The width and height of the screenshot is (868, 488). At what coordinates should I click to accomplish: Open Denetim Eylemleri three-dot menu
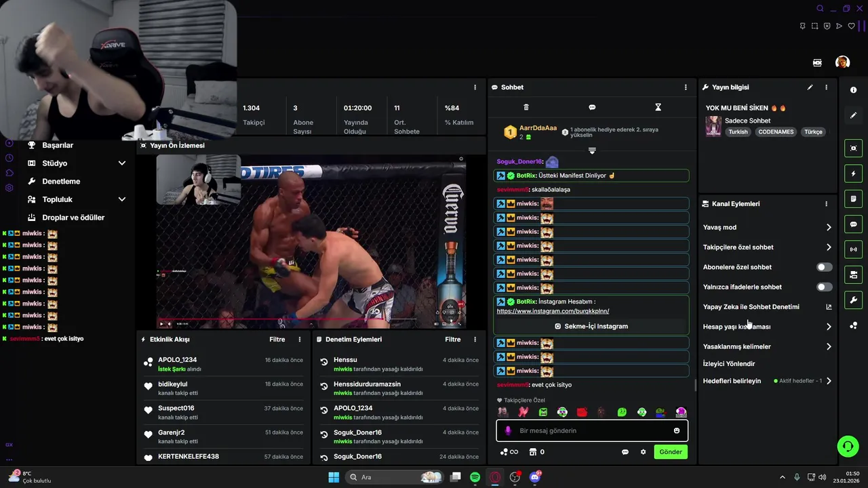coord(475,340)
